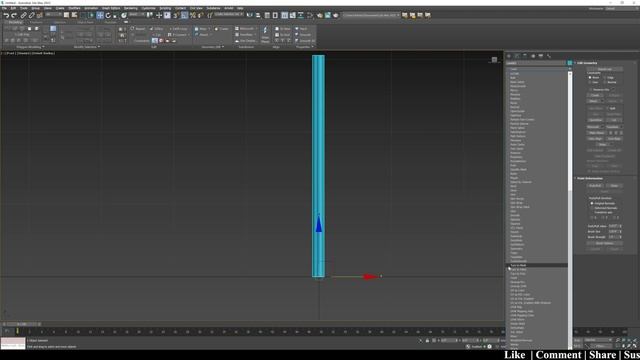Expand the Geometry (All) ribbon panel
This screenshot has height=360, width=640.
(x=213, y=47)
